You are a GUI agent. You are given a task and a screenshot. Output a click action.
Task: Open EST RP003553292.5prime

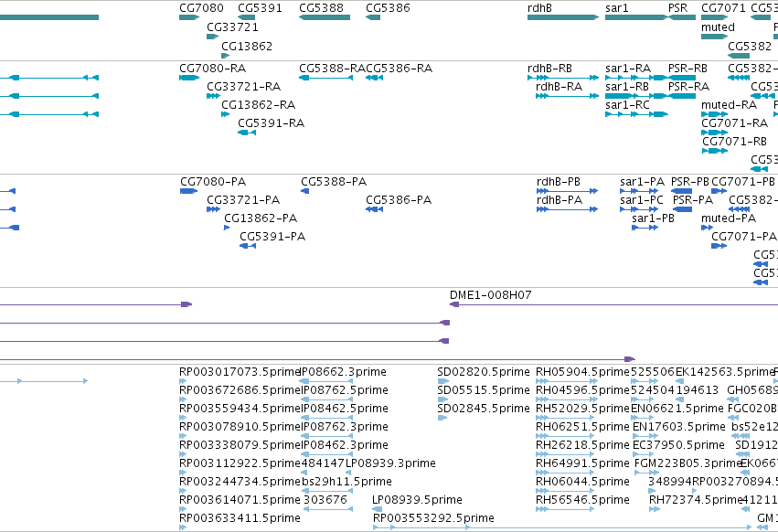click(433, 518)
